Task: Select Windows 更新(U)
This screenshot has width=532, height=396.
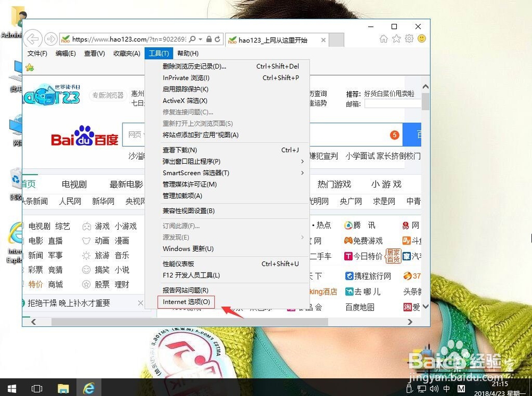Action: tap(227, 249)
